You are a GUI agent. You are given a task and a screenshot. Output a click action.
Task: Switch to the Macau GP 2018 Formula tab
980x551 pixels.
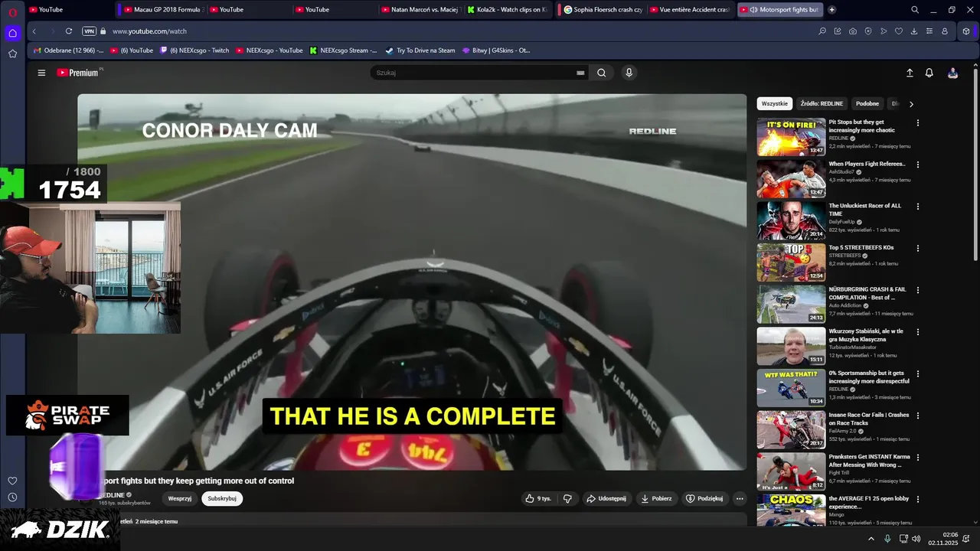[x=162, y=10]
